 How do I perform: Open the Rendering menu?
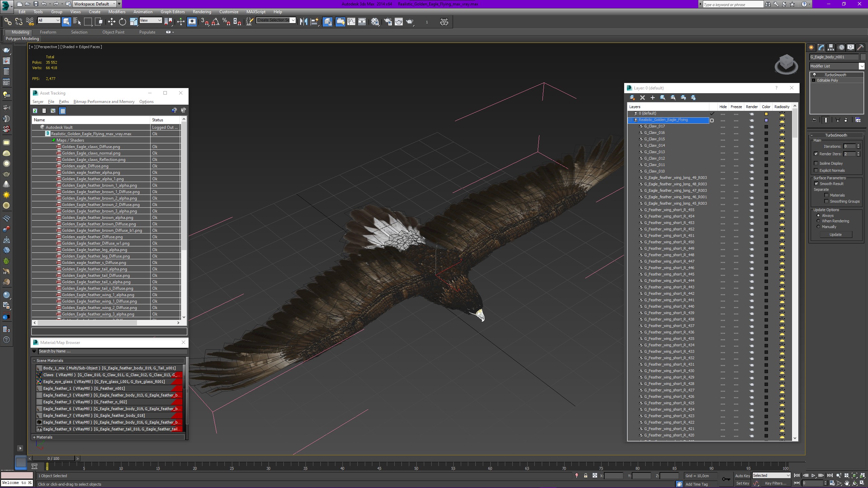pyautogui.click(x=202, y=12)
